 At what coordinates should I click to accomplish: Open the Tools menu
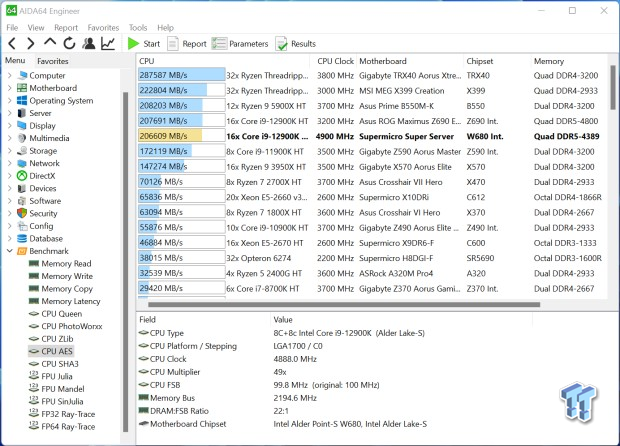(x=138, y=28)
